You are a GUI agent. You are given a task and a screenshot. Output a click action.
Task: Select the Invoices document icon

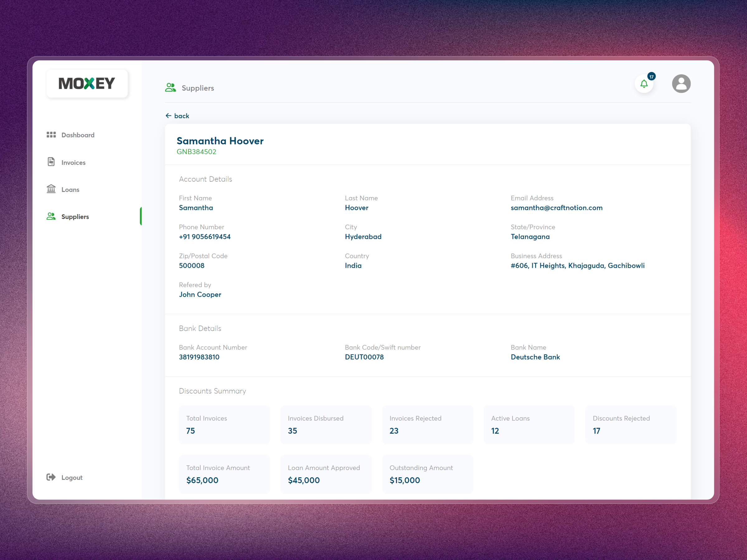[x=51, y=162]
